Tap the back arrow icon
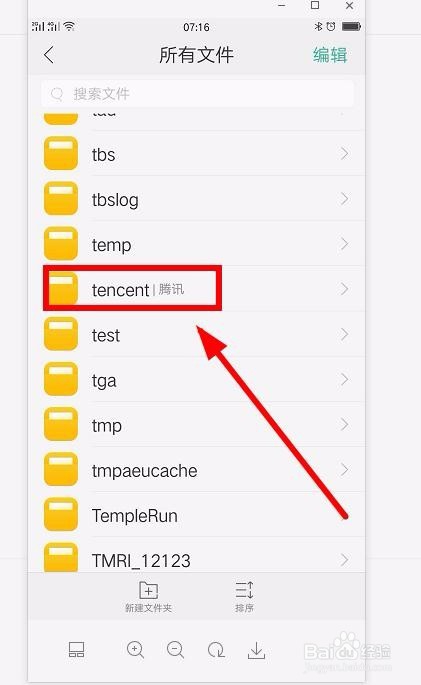Viewport: 421px width, 685px height. (x=49, y=55)
